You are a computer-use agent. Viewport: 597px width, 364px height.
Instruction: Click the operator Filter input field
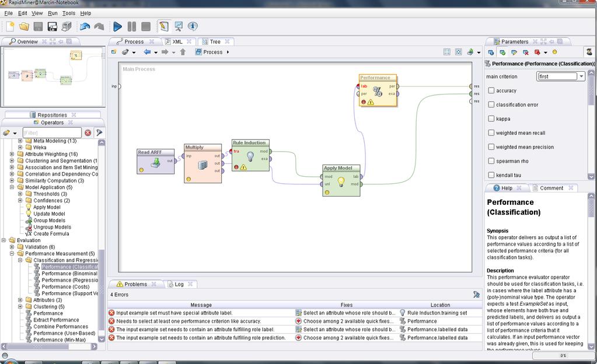pos(52,132)
